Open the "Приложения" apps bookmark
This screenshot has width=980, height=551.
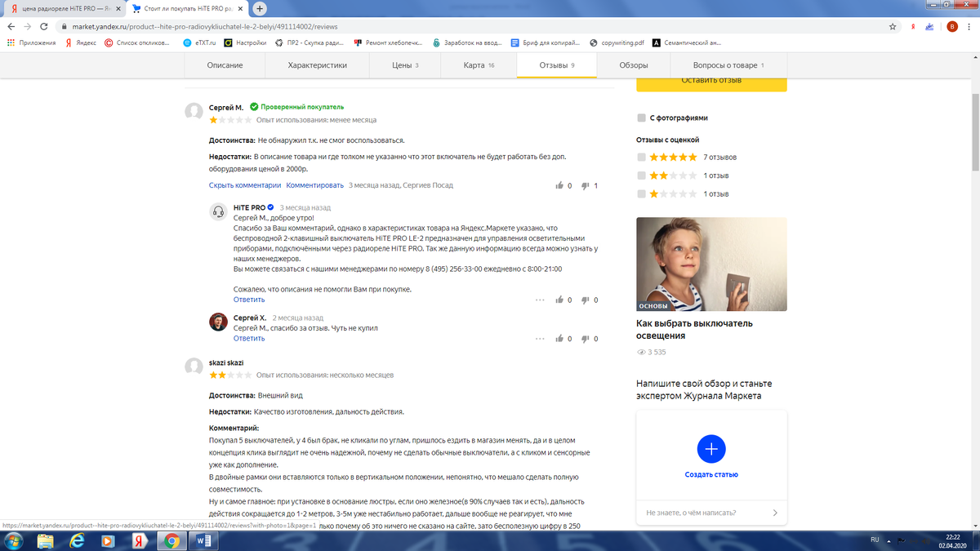point(32,42)
